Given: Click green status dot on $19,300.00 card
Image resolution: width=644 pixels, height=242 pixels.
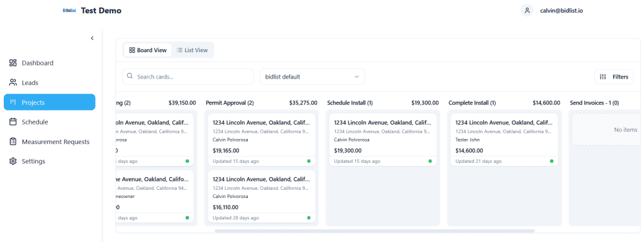Looking at the screenshot, I should [430, 161].
